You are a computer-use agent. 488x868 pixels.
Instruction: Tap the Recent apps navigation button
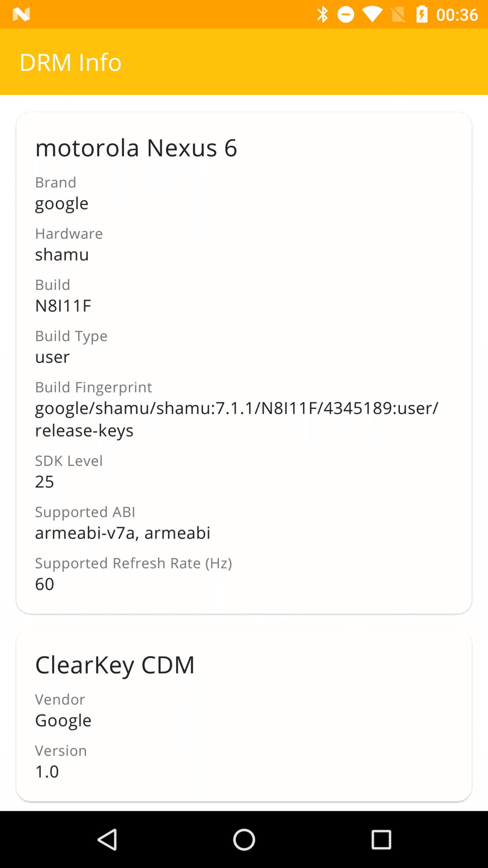[x=380, y=840]
